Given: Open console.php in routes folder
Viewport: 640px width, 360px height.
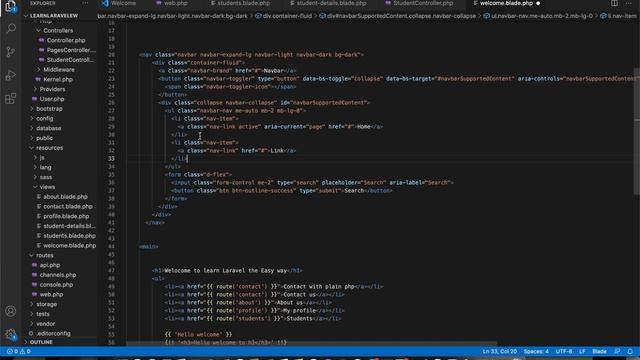Looking at the screenshot, I should point(56,285).
